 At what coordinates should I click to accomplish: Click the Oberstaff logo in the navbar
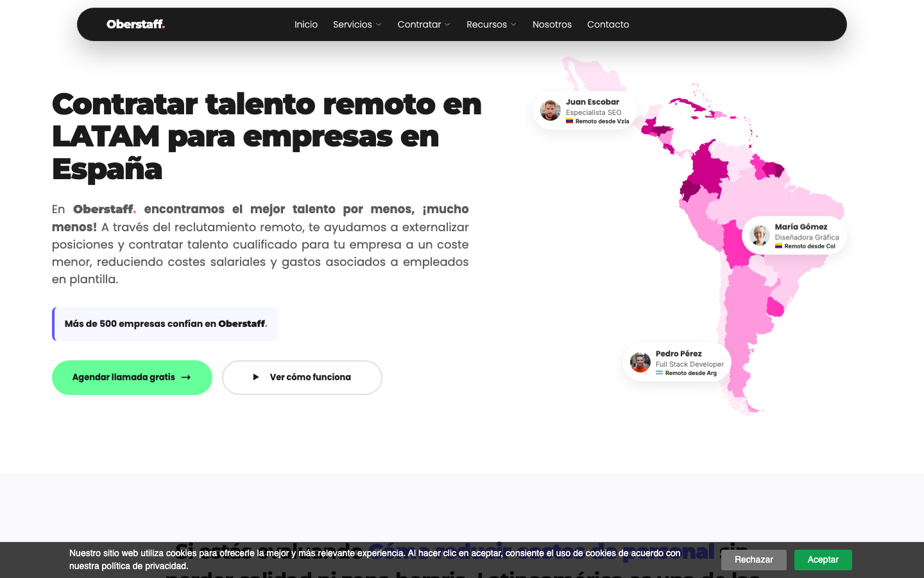(136, 24)
